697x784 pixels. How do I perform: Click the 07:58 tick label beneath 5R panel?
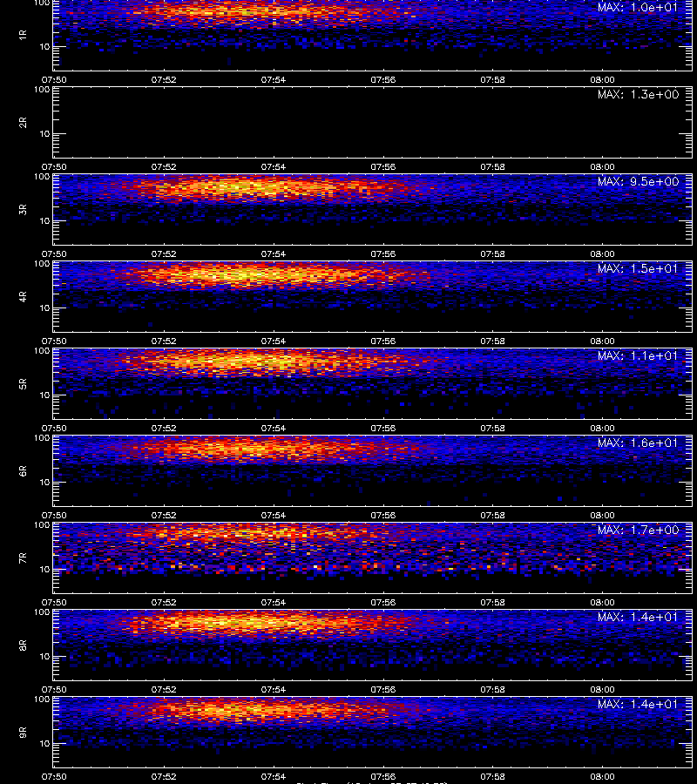492,428
